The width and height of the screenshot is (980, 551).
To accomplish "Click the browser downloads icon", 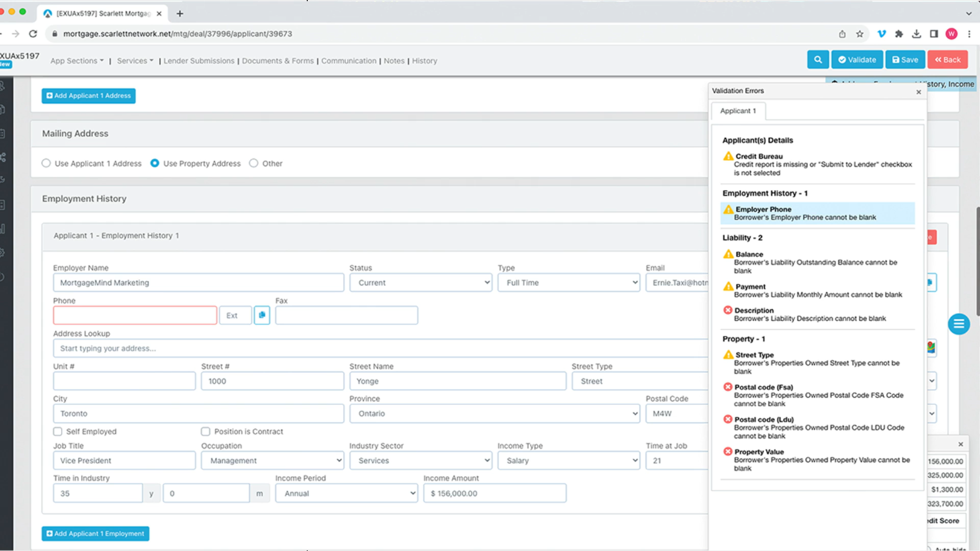I will click(916, 34).
